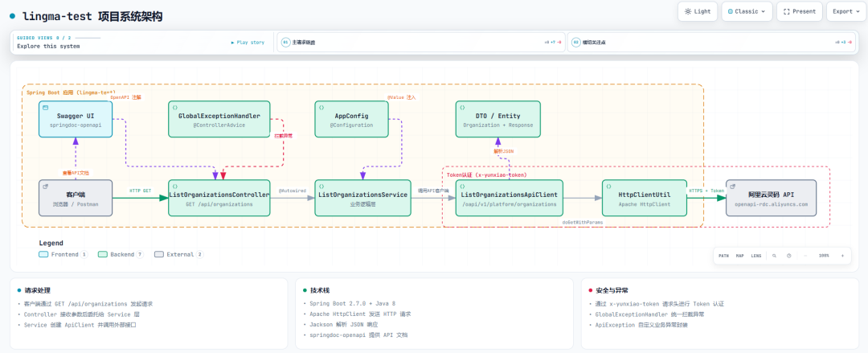
Task: Zoom in with the plus icon
Action: pyautogui.click(x=842, y=256)
